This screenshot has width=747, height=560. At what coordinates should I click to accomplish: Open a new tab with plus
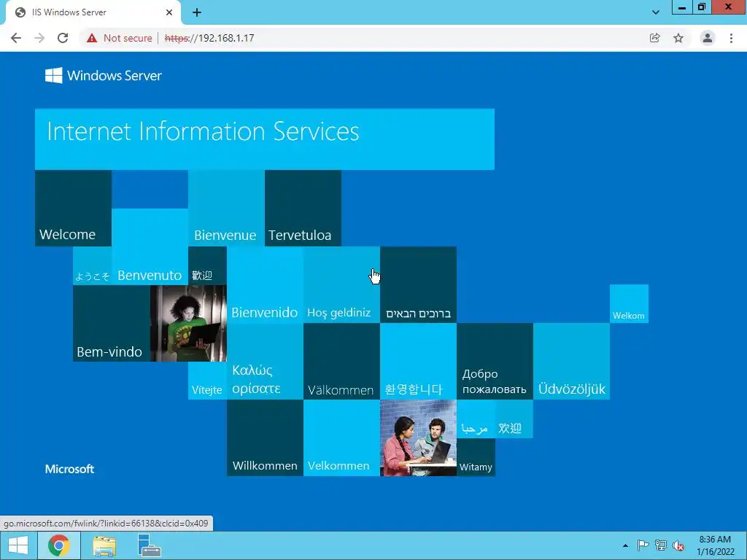click(x=197, y=12)
